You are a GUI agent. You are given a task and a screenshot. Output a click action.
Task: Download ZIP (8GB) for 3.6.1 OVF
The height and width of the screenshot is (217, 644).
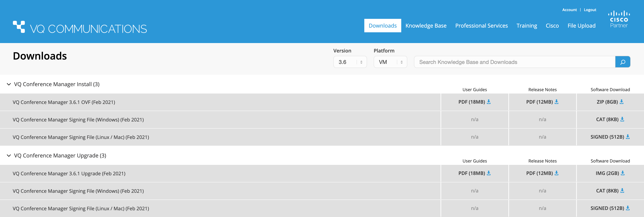pos(610,102)
